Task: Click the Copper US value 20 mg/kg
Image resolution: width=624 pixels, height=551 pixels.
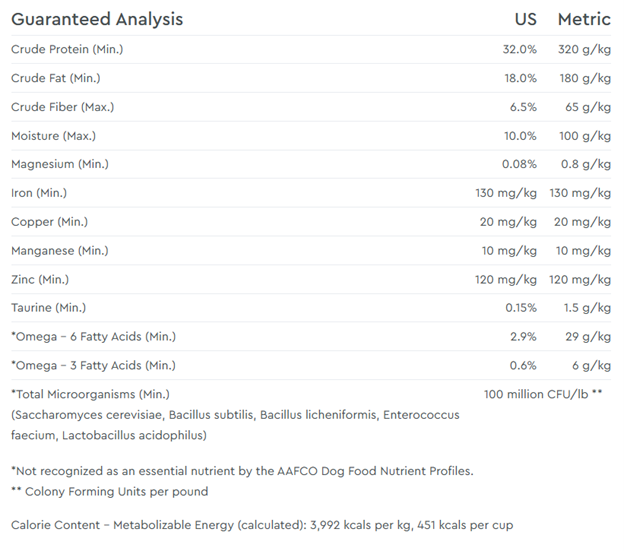Action: pos(508,221)
